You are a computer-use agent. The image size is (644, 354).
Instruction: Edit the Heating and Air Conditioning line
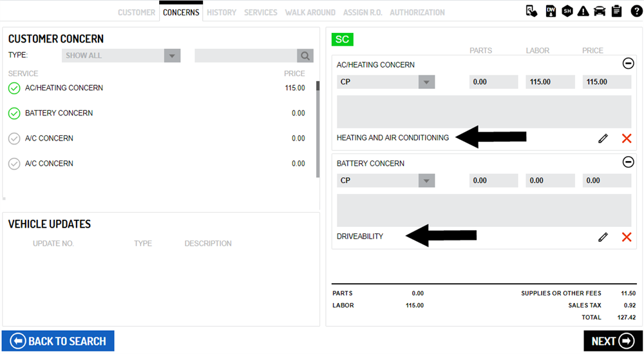pyautogui.click(x=603, y=138)
